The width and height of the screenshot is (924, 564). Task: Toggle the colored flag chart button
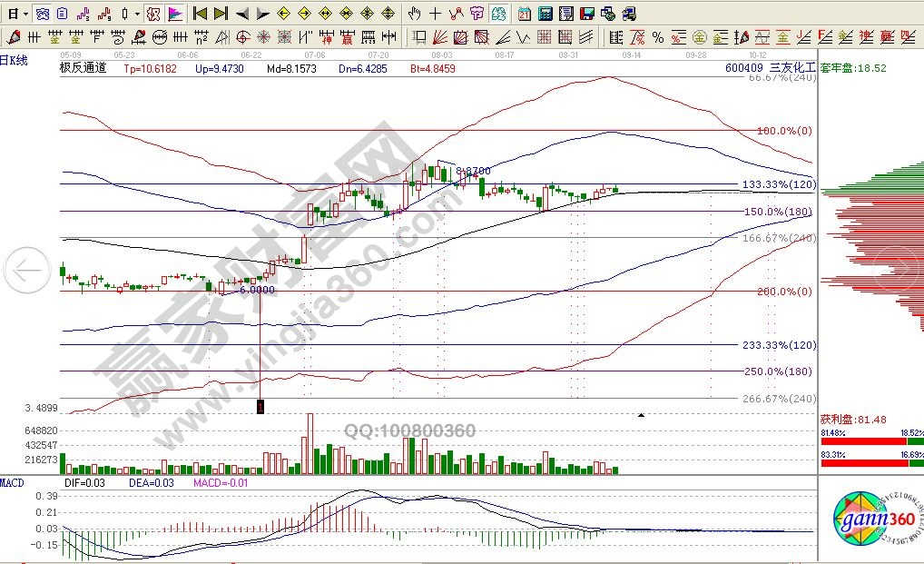click(175, 14)
